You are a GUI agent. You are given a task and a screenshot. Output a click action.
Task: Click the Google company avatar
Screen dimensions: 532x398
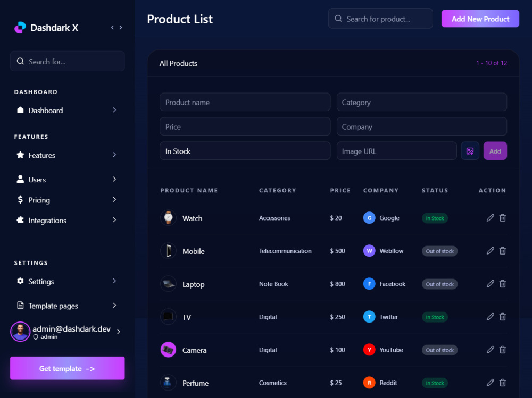[369, 218]
